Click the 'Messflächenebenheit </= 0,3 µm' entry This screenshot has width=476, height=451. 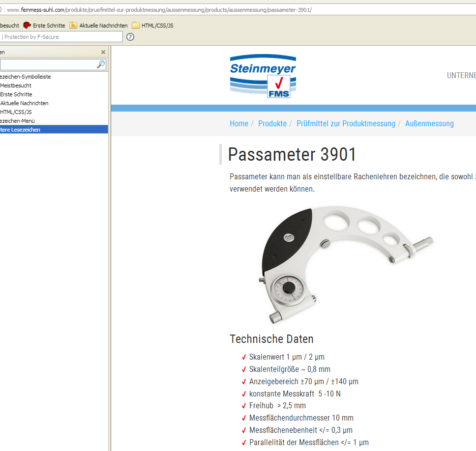pos(300,430)
